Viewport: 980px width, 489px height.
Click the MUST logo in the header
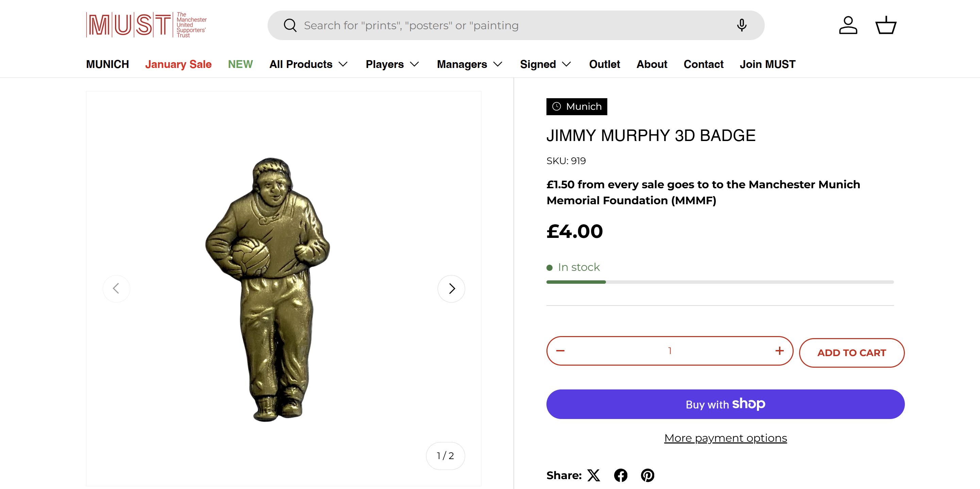(147, 25)
